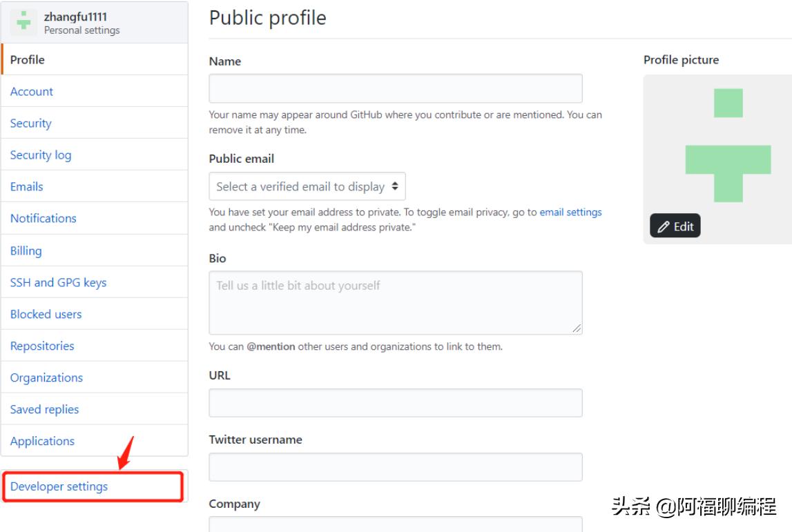Open the Security log page
This screenshot has width=792, height=532.
(41, 155)
